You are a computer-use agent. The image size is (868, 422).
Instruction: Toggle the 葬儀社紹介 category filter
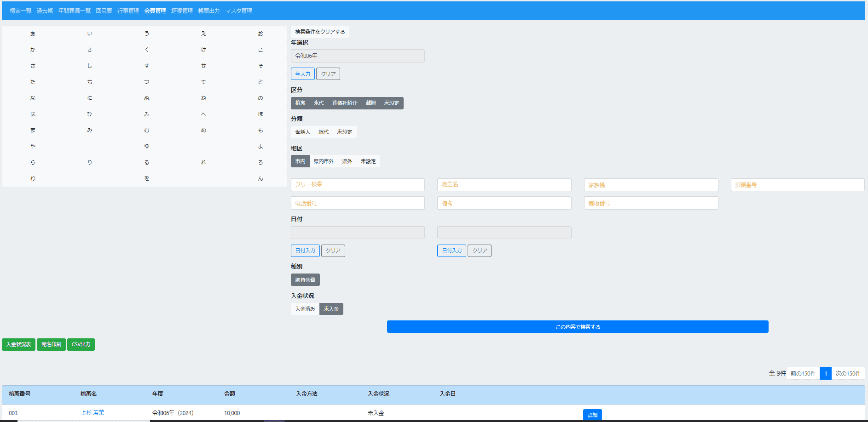coord(344,103)
